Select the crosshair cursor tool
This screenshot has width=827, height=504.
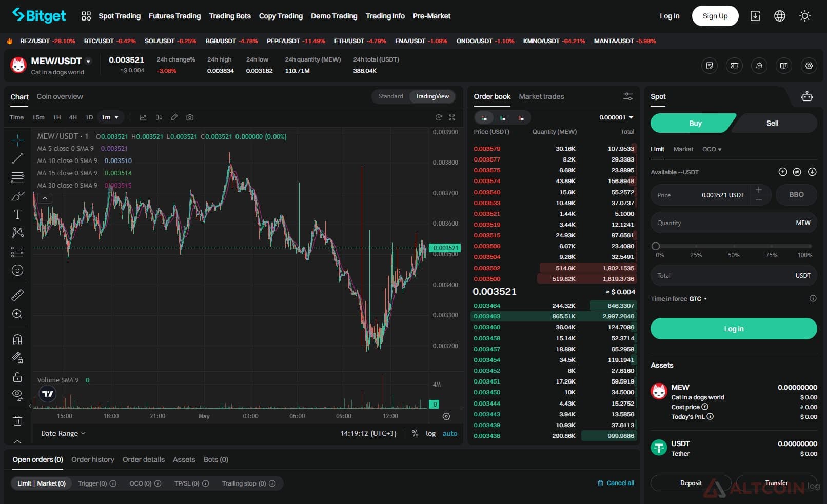pyautogui.click(x=17, y=140)
